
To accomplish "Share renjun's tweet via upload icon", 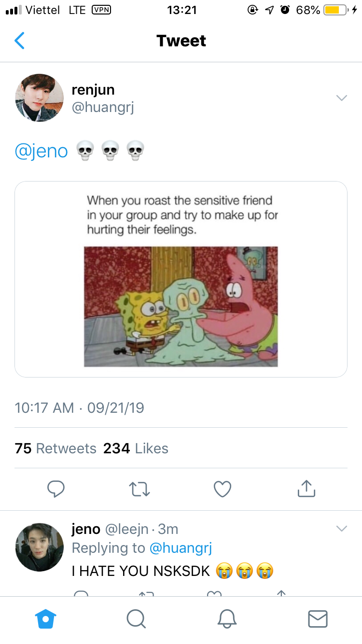I will pos(306,489).
